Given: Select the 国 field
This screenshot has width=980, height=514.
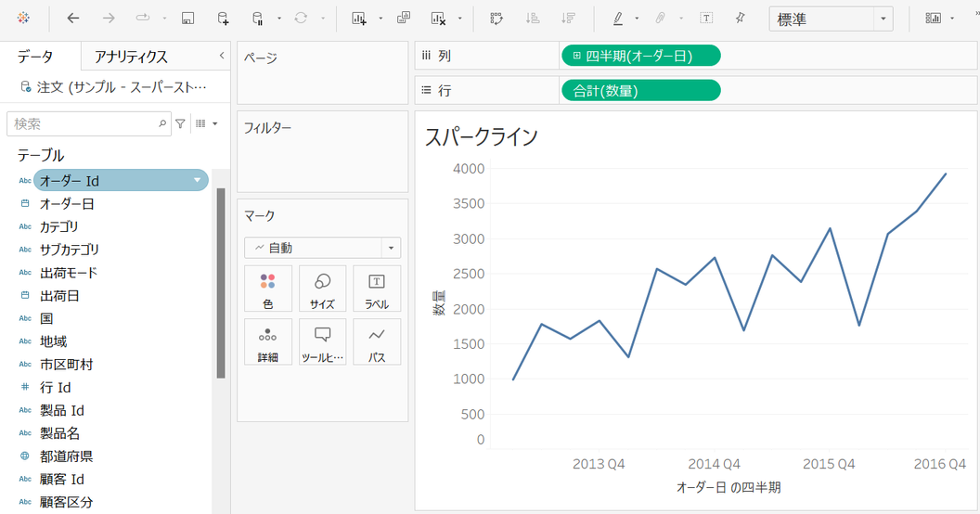Looking at the screenshot, I should (x=47, y=318).
